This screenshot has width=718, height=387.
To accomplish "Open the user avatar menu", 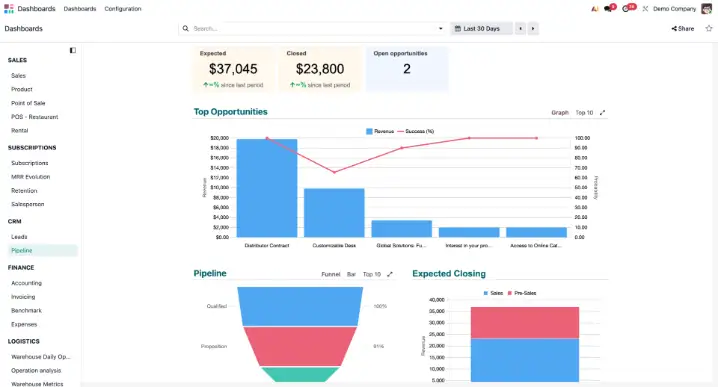I will pyautogui.click(x=707, y=9).
